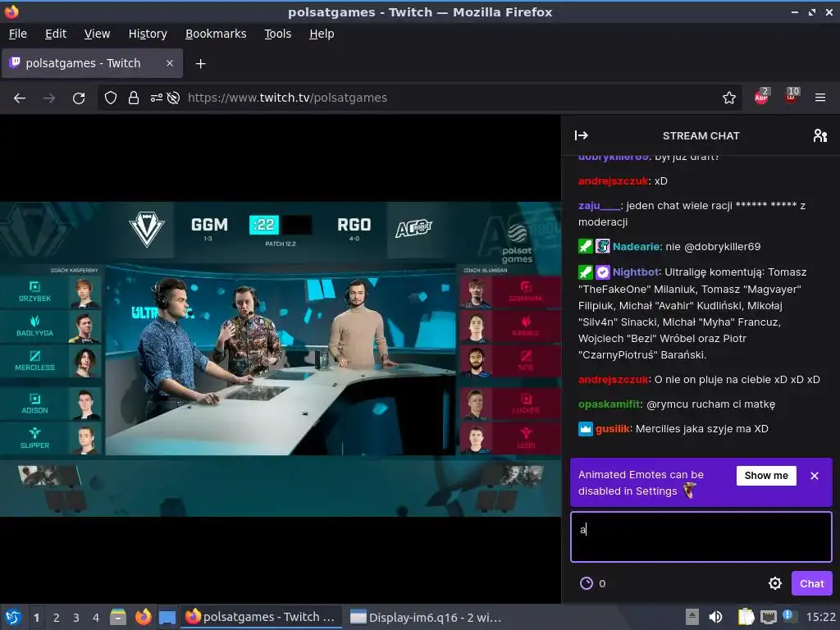Image resolution: width=840 pixels, height=630 pixels.
Task: Click username gusilik in chat
Action: click(612, 428)
